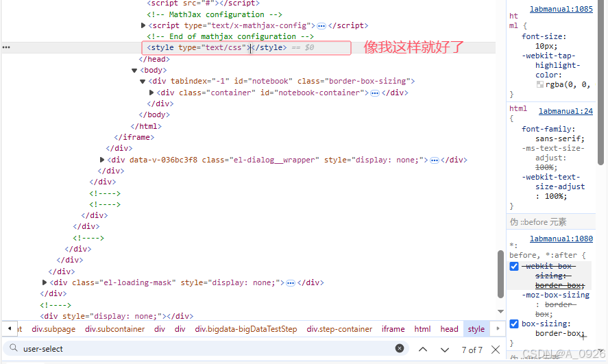Go to next search result

click(445, 350)
